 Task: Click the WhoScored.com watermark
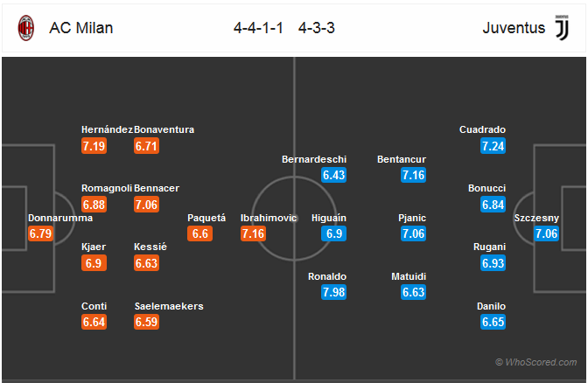536,362
